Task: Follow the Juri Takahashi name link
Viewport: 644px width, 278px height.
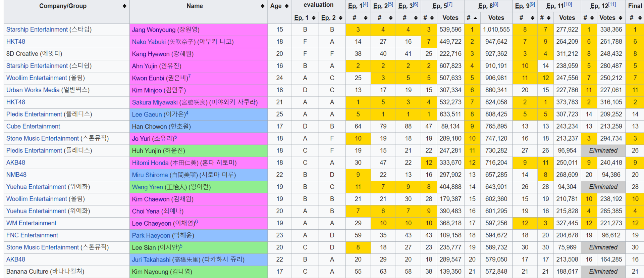Action: pos(151,260)
